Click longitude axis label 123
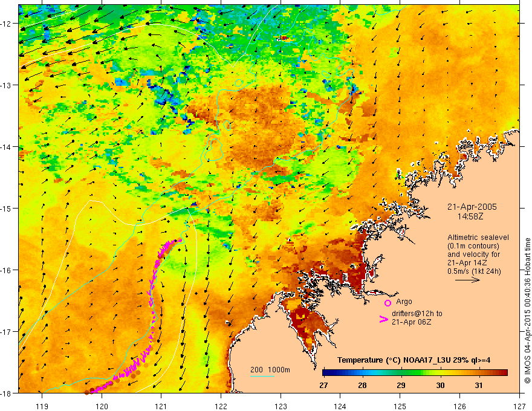Viewport: 532px width, 411px height. click(x=281, y=406)
